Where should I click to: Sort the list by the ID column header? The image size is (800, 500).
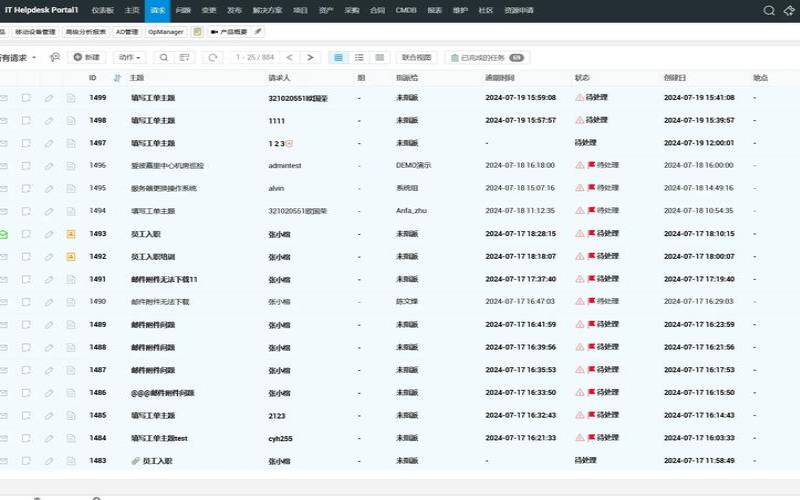pos(93,77)
